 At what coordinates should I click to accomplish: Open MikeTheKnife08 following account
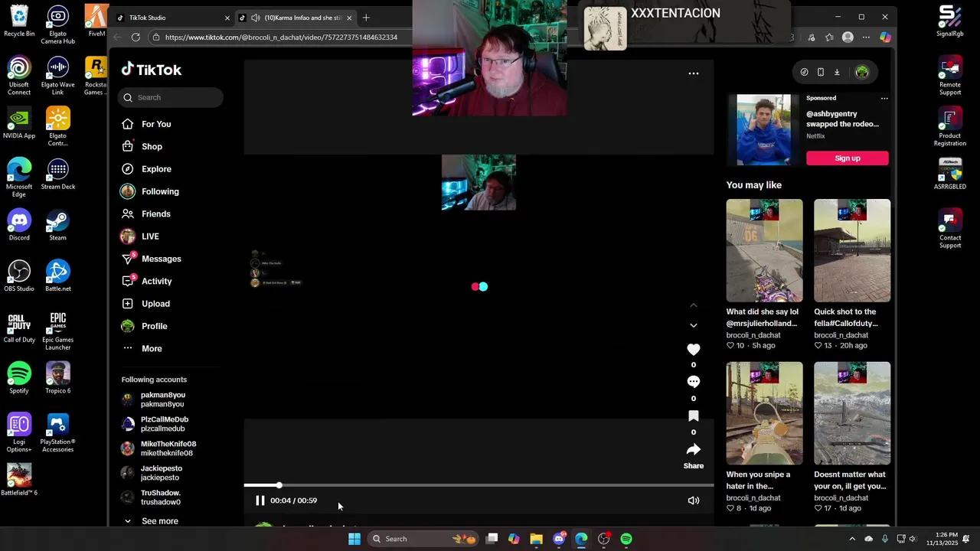(x=168, y=448)
